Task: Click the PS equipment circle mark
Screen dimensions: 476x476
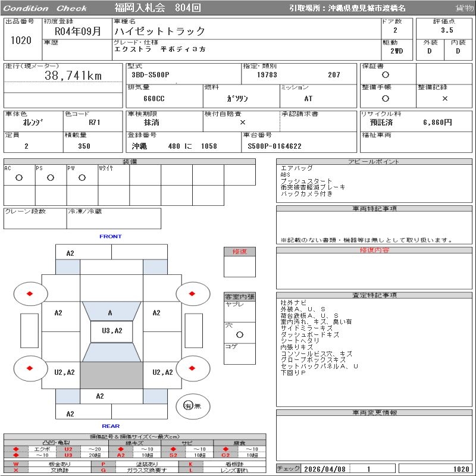Action: (51, 177)
